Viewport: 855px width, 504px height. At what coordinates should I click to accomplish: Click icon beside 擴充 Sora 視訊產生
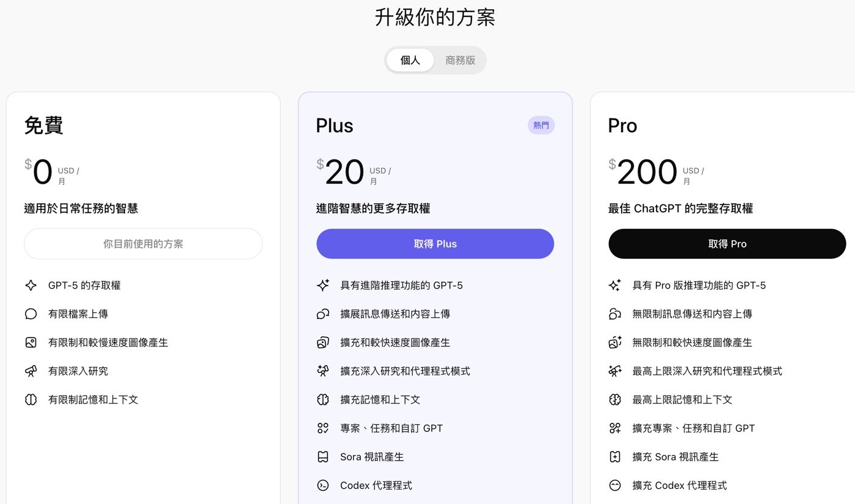click(x=615, y=457)
